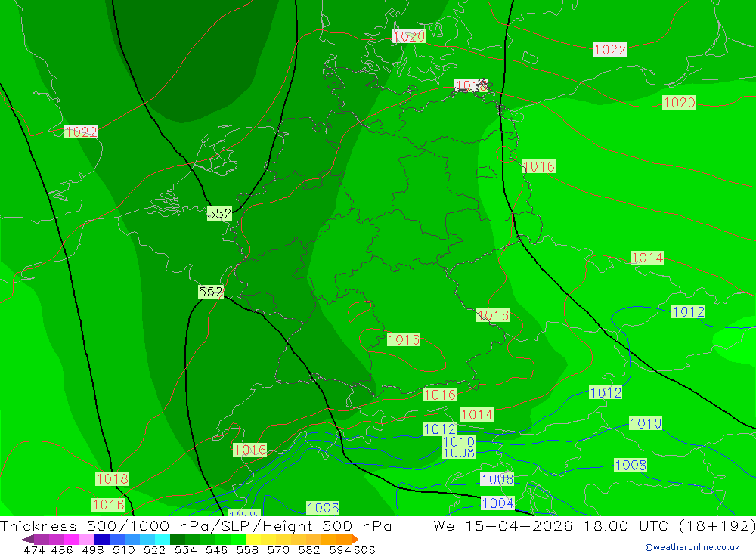Click the 1022 isobar label in the top right
The height and width of the screenshot is (554, 756).
[609, 50]
